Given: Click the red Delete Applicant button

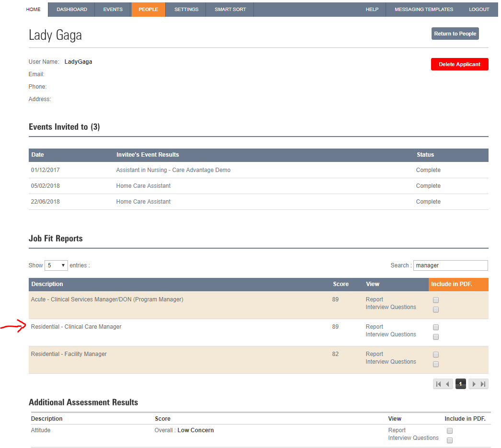Looking at the screenshot, I should [x=459, y=64].
